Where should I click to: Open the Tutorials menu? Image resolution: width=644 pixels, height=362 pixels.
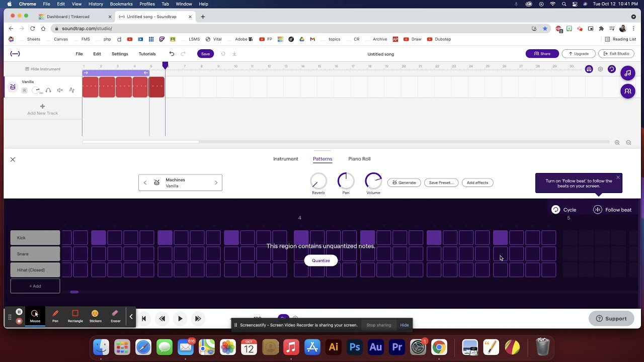[x=147, y=54]
